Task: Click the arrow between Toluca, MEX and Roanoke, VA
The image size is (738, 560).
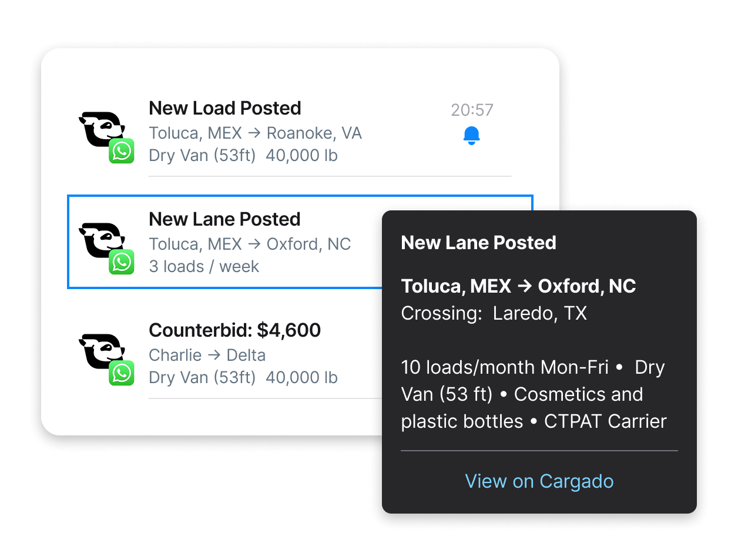Action: click(254, 133)
